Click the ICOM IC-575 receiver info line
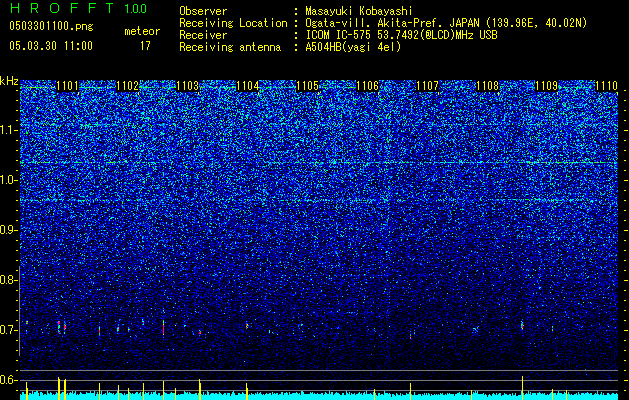629x400 pixels. tap(401, 35)
